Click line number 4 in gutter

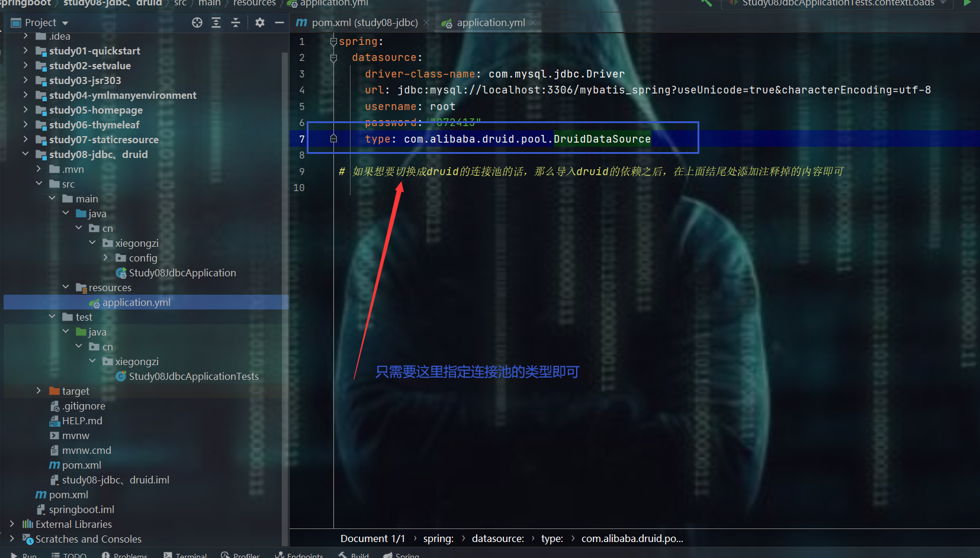point(302,90)
